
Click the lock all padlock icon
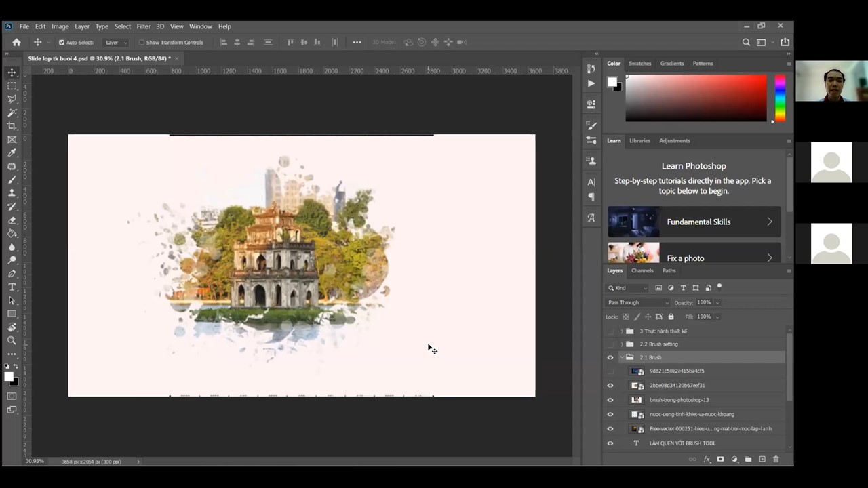coord(671,317)
